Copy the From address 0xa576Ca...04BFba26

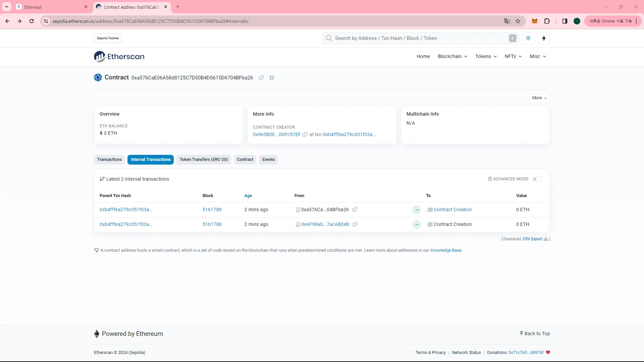click(355, 209)
